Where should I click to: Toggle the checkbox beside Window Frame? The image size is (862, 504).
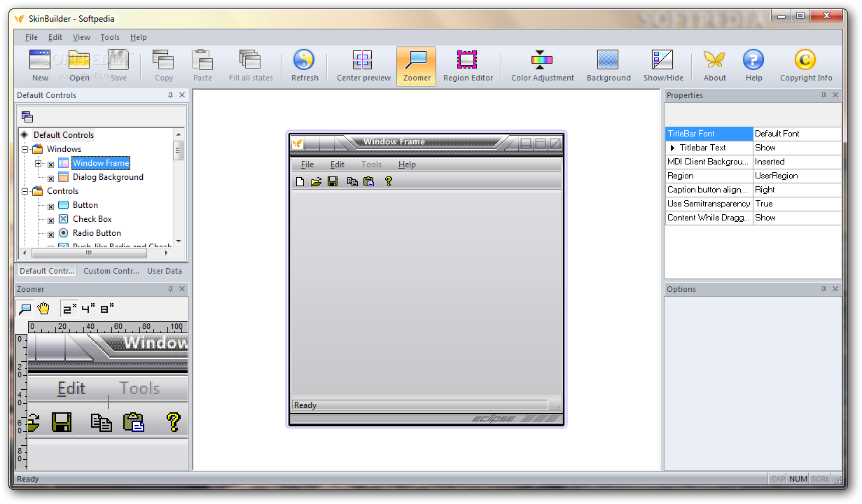[50, 164]
